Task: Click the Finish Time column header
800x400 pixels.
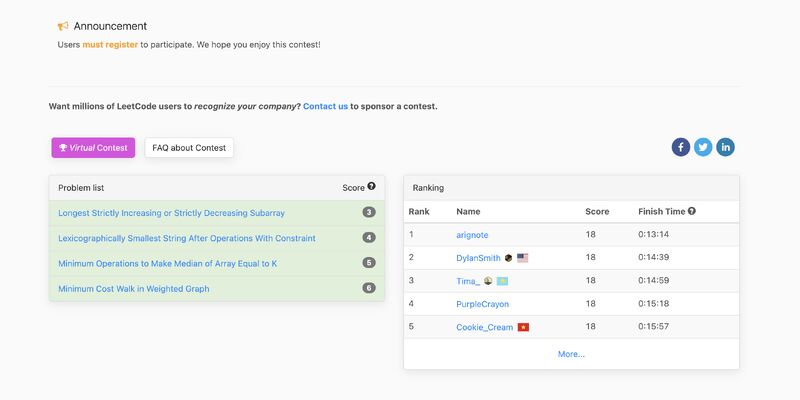Action: (x=662, y=211)
